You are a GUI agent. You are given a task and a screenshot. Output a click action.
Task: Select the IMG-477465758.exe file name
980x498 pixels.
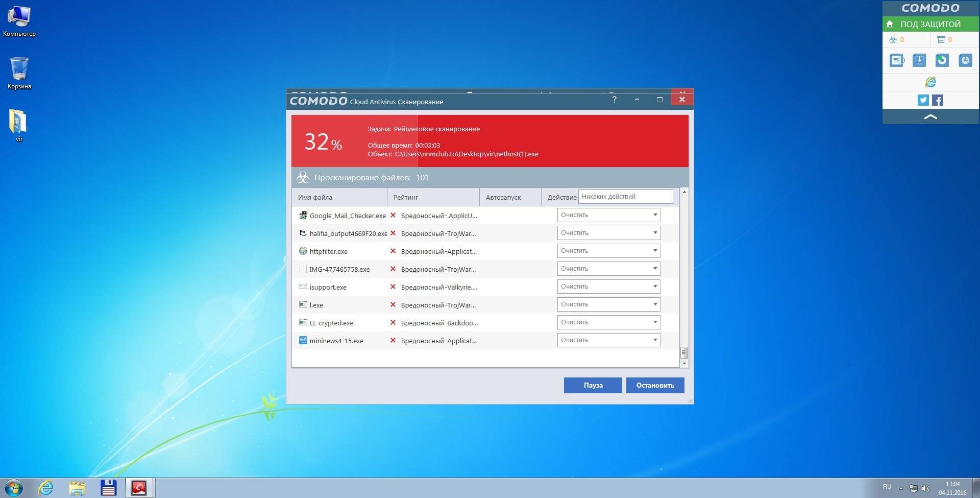339,269
